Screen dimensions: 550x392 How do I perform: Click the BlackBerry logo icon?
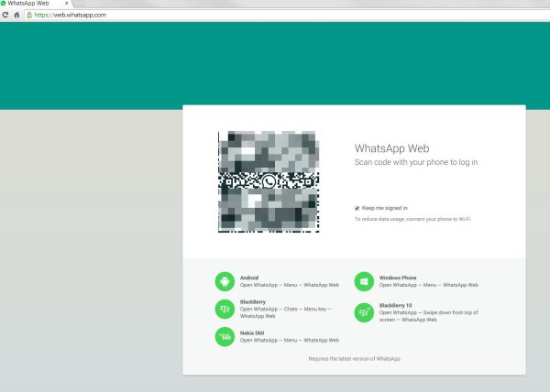225,309
